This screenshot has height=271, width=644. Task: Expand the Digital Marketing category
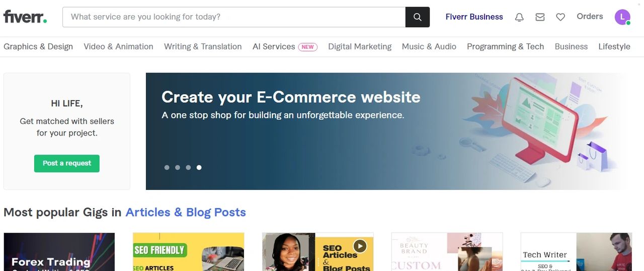point(360,46)
